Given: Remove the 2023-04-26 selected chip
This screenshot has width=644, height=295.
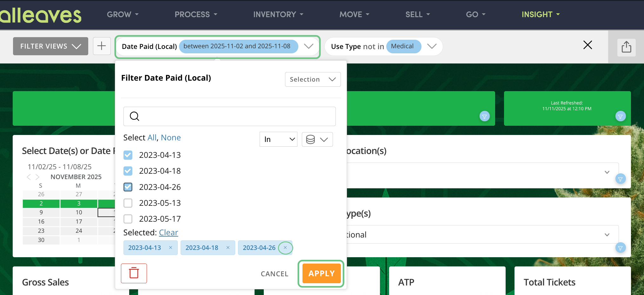Looking at the screenshot, I should tap(285, 248).
